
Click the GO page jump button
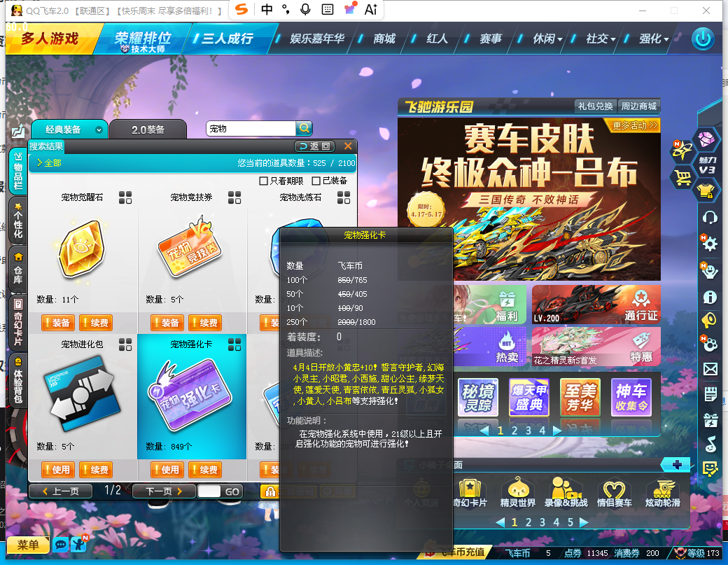(232, 491)
